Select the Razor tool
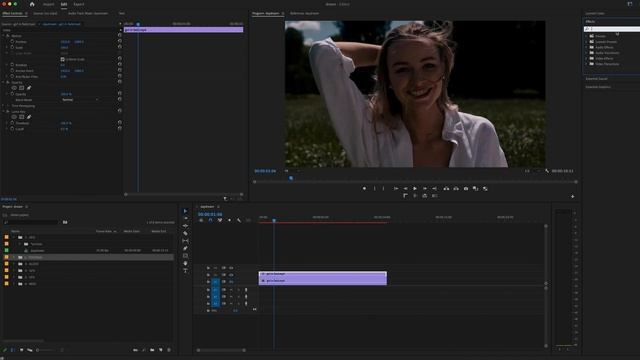Screen dimensions: 640x360 click(x=185, y=233)
